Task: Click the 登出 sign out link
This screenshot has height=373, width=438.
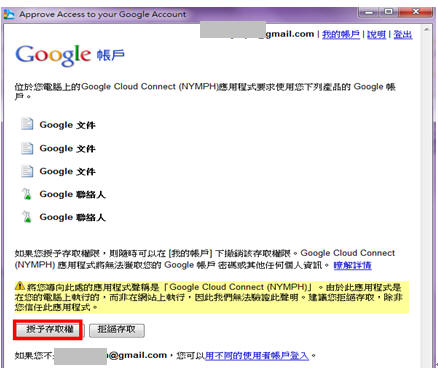Action: 403,34
